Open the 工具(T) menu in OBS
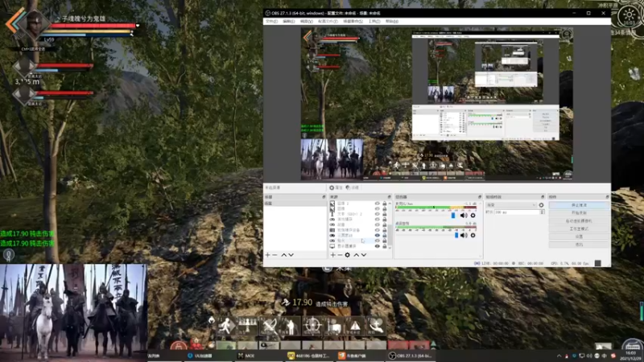 click(x=374, y=22)
